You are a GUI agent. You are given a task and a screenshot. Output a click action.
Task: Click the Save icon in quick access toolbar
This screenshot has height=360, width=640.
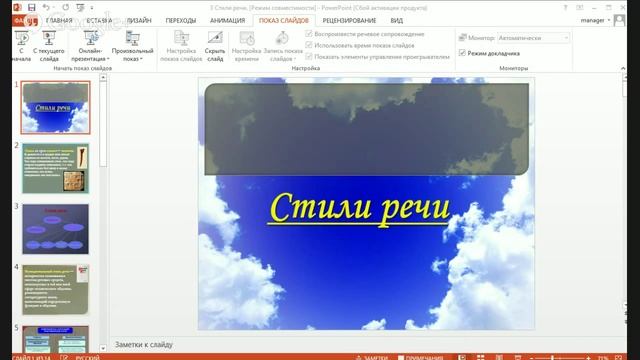pos(31,7)
